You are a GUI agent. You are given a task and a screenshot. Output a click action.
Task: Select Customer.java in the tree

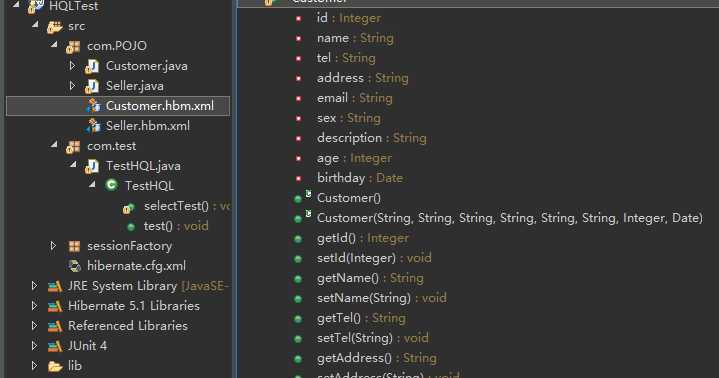[146, 66]
